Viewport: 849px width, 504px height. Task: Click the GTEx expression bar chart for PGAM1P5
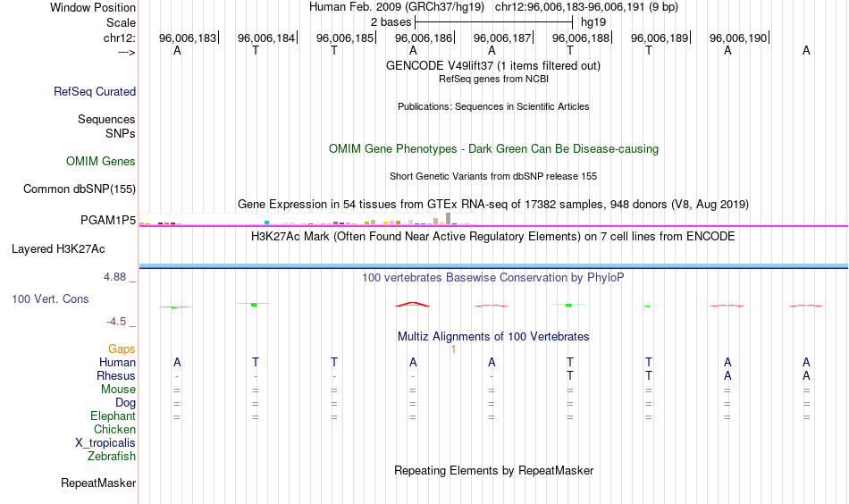click(x=307, y=219)
